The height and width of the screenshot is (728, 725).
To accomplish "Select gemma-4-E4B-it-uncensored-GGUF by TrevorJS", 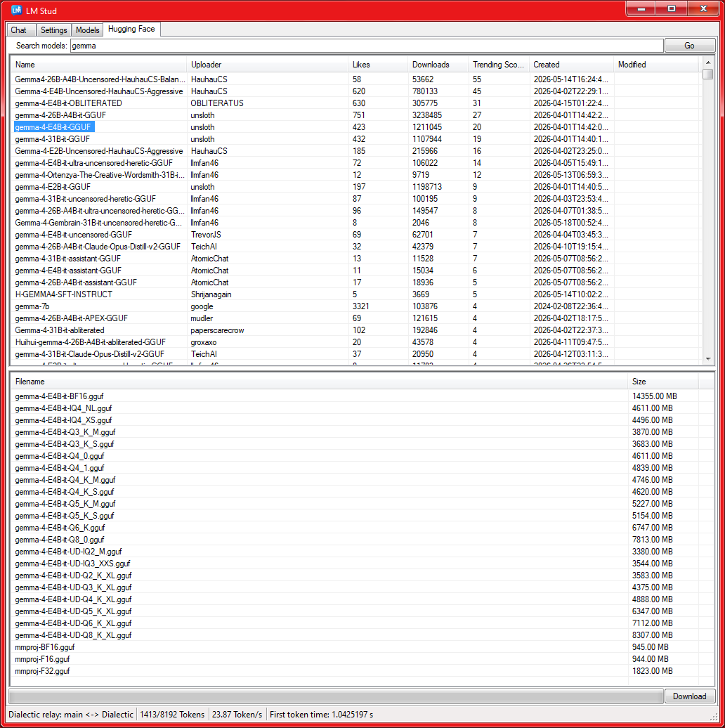I will 355,235.
